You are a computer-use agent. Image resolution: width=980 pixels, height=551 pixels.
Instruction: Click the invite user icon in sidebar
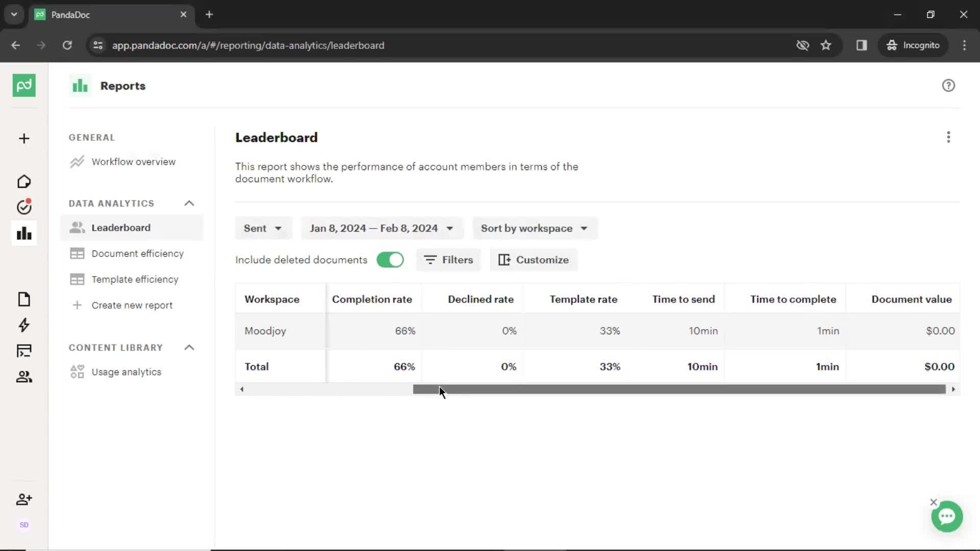(x=24, y=499)
